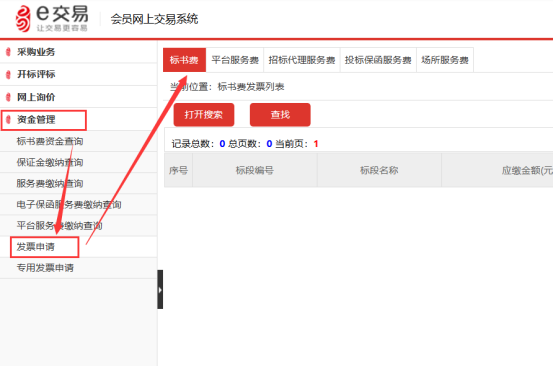Click the 查找 button
Image resolution: width=554 pixels, height=366 pixels.
pos(280,114)
